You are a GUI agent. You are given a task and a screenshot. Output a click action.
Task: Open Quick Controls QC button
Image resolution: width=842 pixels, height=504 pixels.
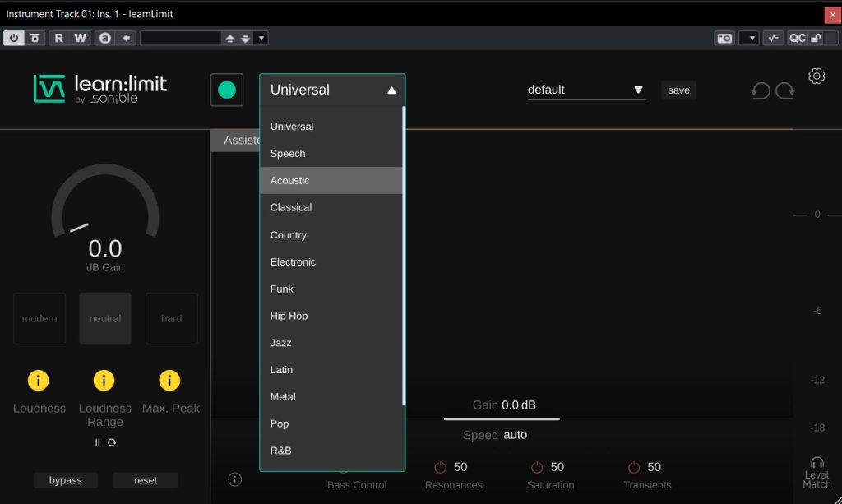pos(797,38)
